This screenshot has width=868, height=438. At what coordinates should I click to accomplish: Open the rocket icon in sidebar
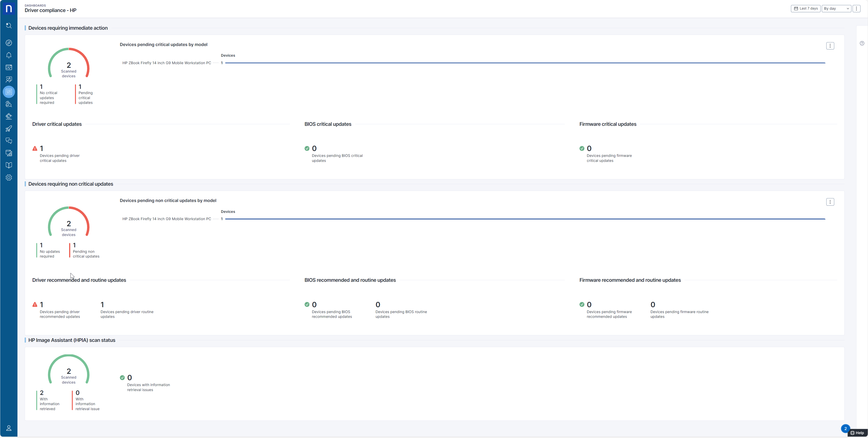click(x=9, y=129)
